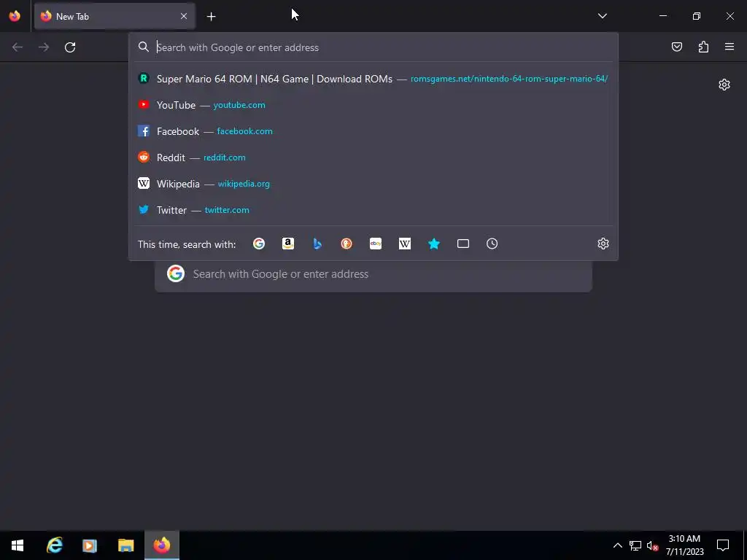The image size is (747, 560).
Task: Open taskbar clock showing 3:10 AM
Action: click(x=684, y=545)
